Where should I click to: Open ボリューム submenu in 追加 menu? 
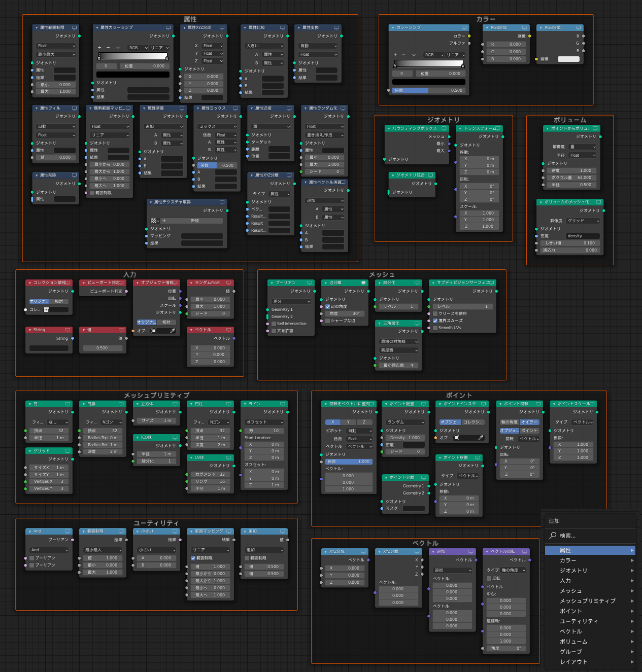pyautogui.click(x=590, y=642)
